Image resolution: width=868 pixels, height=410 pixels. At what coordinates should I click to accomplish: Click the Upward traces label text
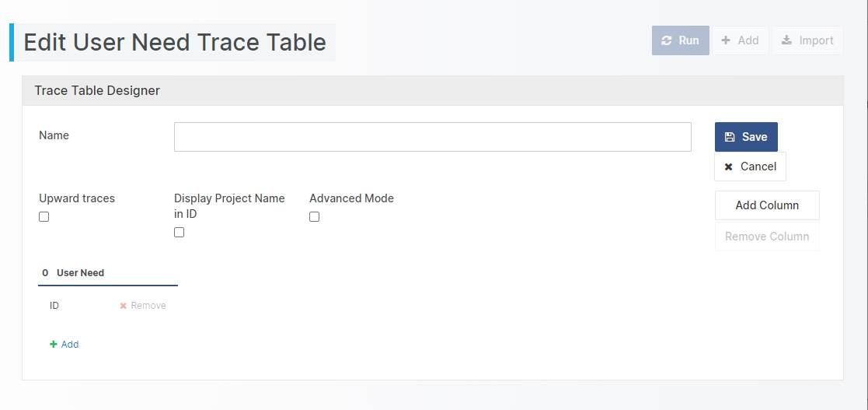coord(77,198)
